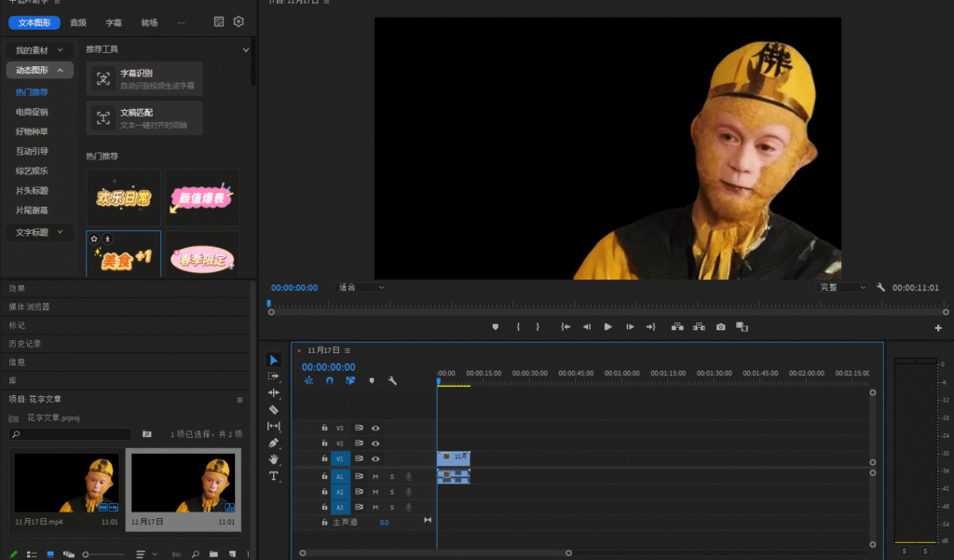Viewport: 954px width, 560px height.
Task: Activate the Type (T) tool
Action: pyautogui.click(x=274, y=476)
